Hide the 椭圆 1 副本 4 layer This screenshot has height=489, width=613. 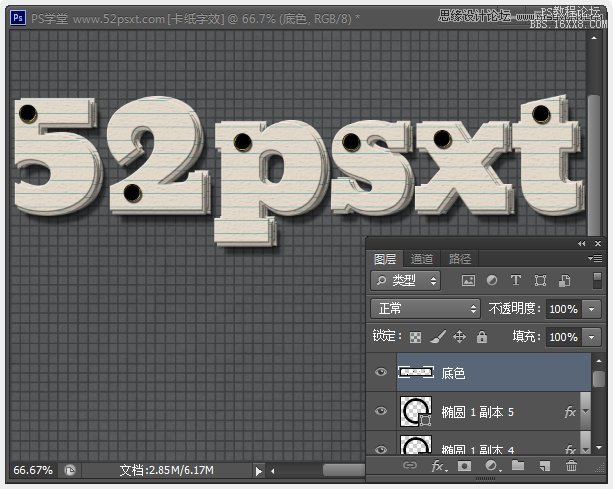click(x=381, y=450)
